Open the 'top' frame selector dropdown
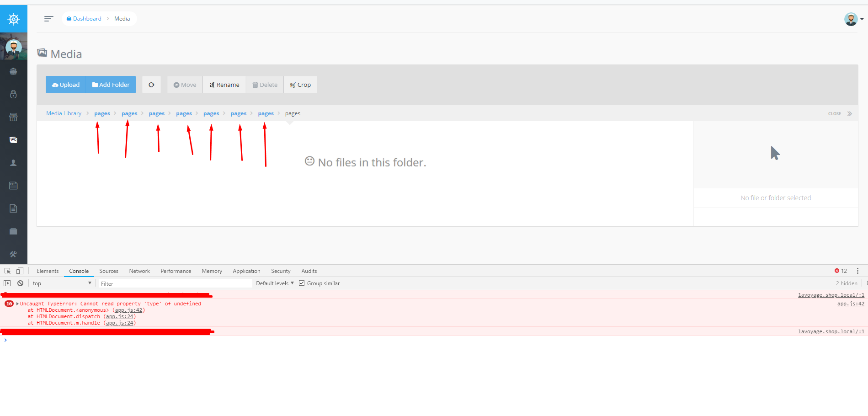Image resolution: width=868 pixels, height=416 pixels. click(62, 283)
